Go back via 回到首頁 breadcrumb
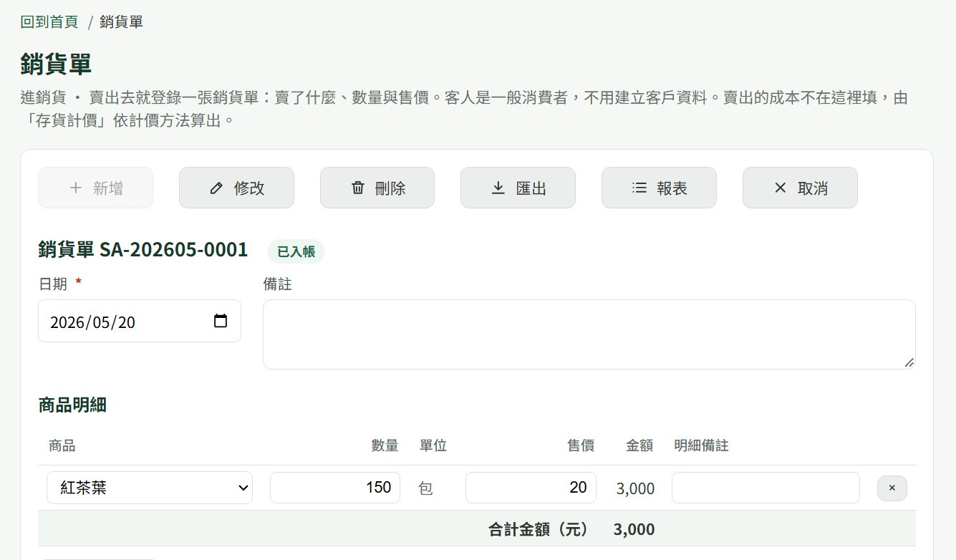 click(x=49, y=21)
